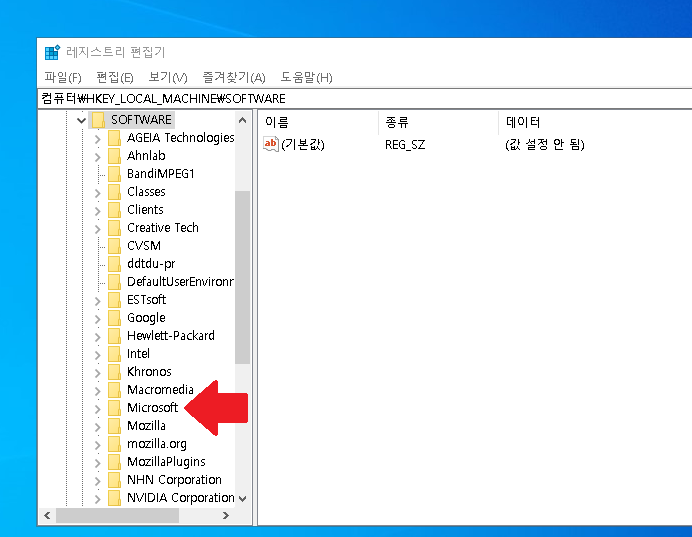This screenshot has width=692, height=537.
Task: Open the 도움말(H) menu
Action: (306, 78)
